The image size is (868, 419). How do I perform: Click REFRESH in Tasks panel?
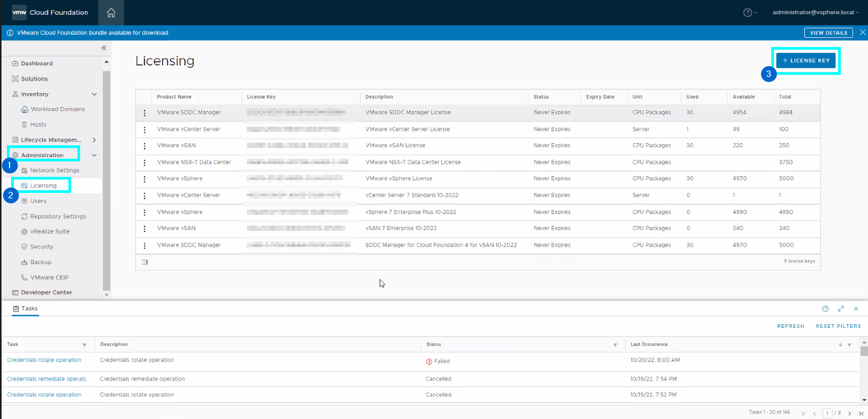tap(791, 326)
